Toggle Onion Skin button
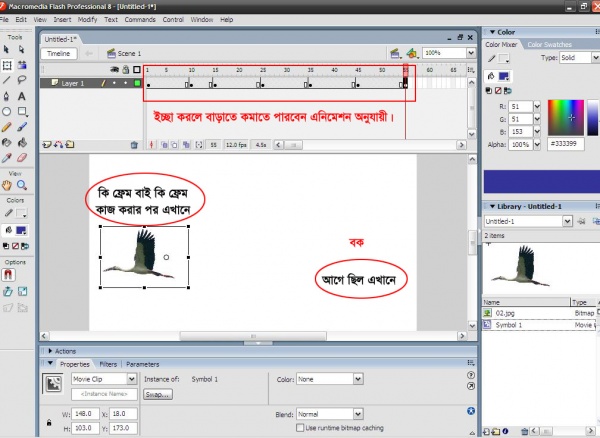This screenshot has width=600, height=438. point(164,145)
